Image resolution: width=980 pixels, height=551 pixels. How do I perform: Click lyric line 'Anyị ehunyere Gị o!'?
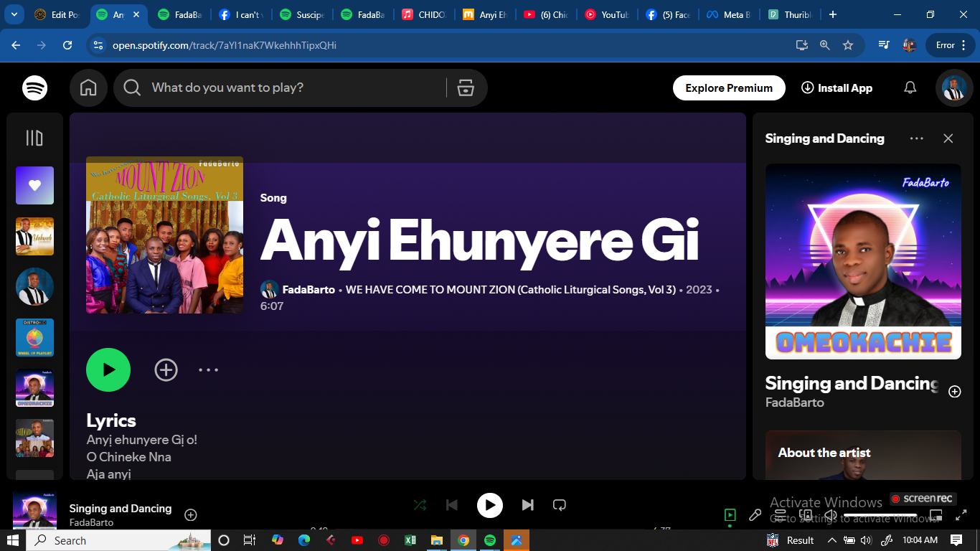point(142,440)
